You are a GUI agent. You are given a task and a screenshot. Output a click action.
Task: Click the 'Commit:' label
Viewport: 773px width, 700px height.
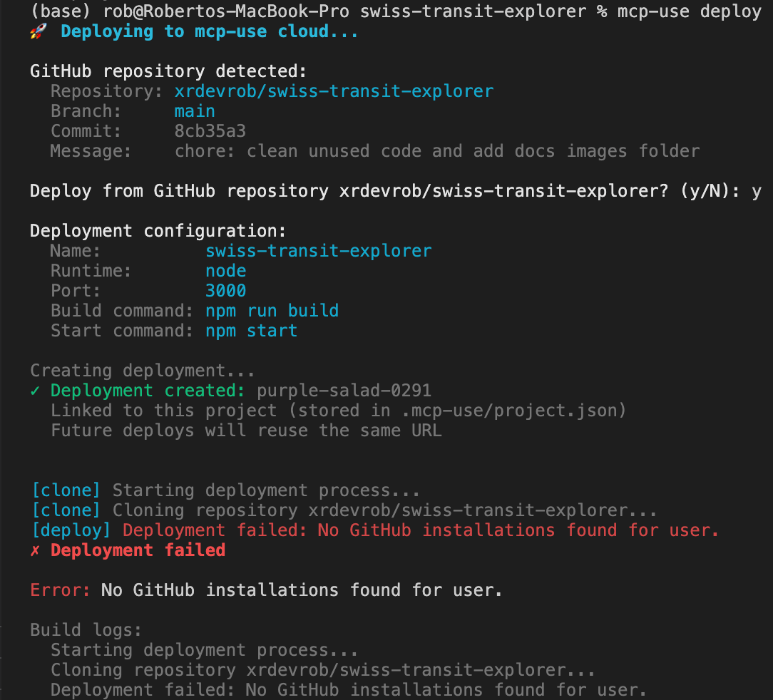86,131
